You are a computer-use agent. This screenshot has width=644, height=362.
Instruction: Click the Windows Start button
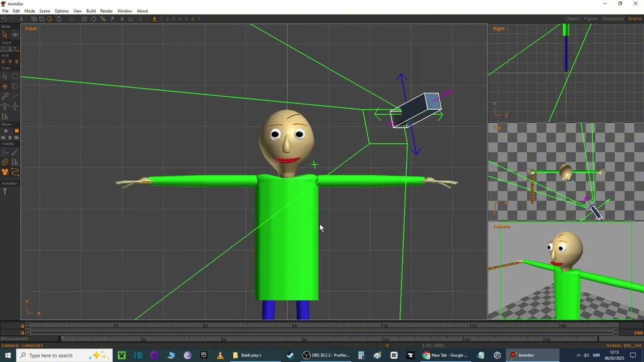click(x=8, y=355)
